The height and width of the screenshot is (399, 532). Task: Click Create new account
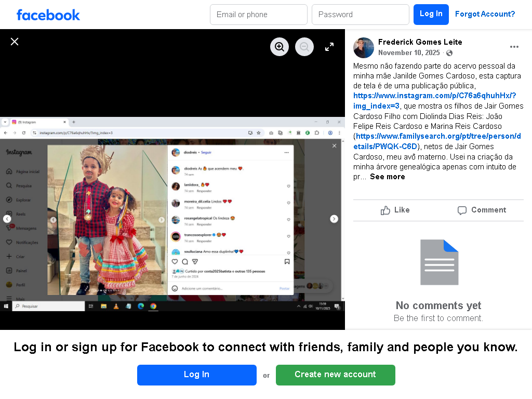point(336,375)
